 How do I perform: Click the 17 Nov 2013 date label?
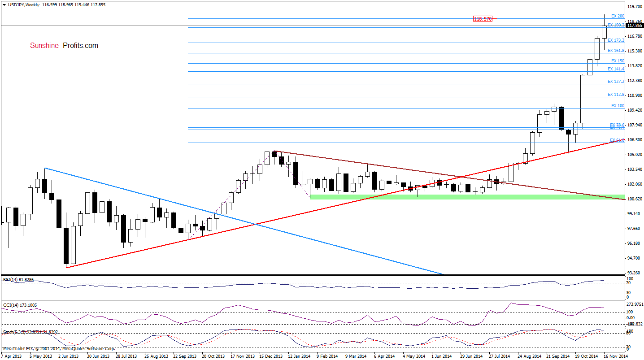coord(242,357)
